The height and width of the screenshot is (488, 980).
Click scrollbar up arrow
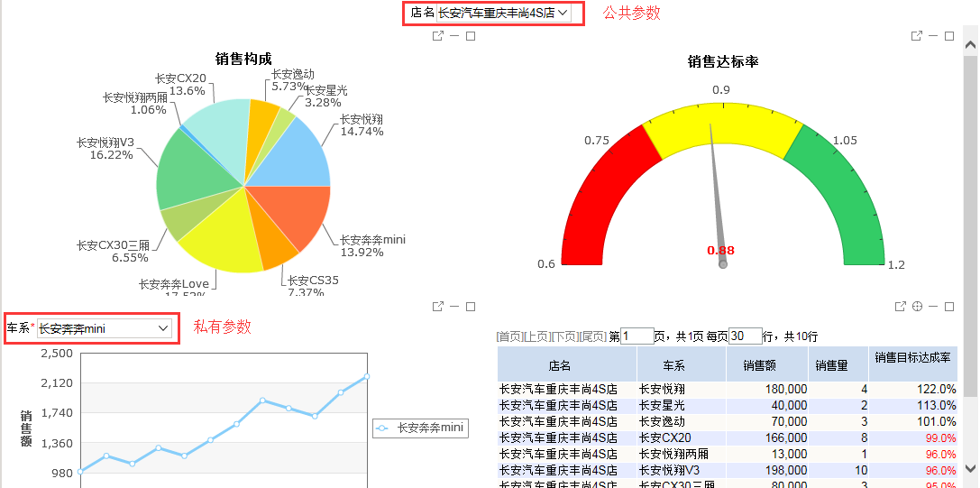pyautogui.click(x=970, y=44)
